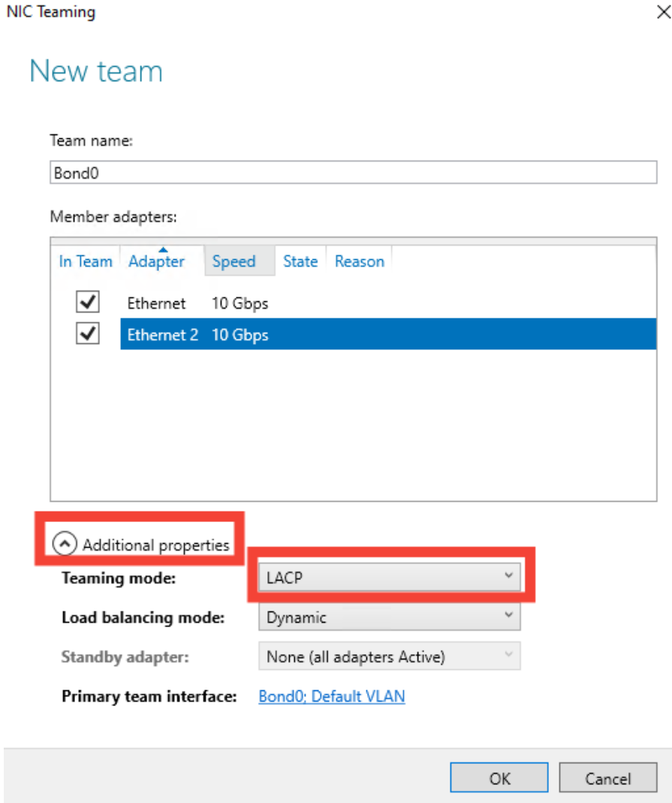Image resolution: width=672 pixels, height=803 pixels.
Task: Click the Standby adapter dropdown
Action: pos(389,657)
